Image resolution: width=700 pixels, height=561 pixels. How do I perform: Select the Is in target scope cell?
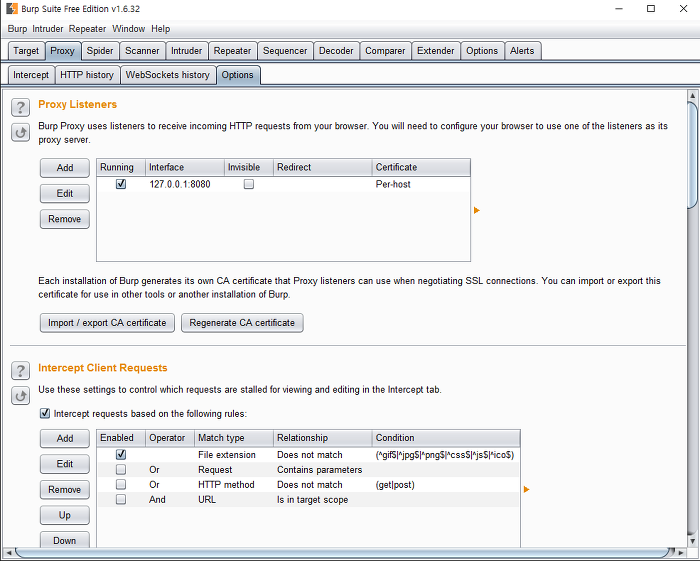(x=322, y=499)
